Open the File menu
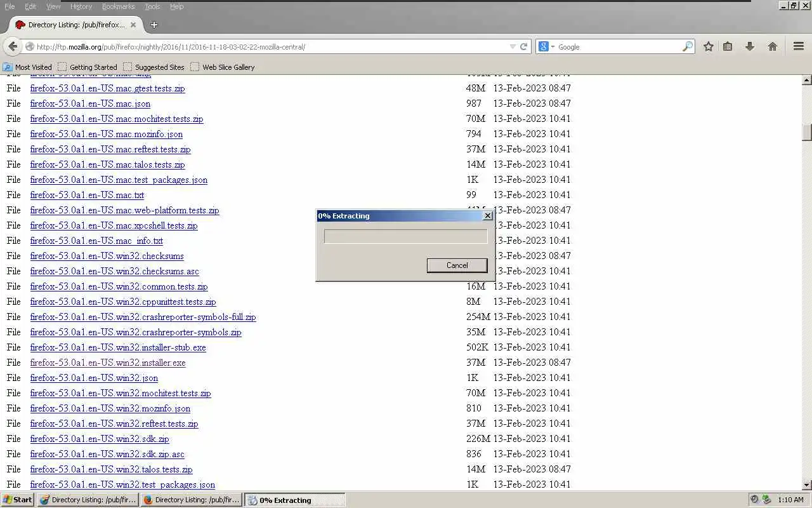 10,6
